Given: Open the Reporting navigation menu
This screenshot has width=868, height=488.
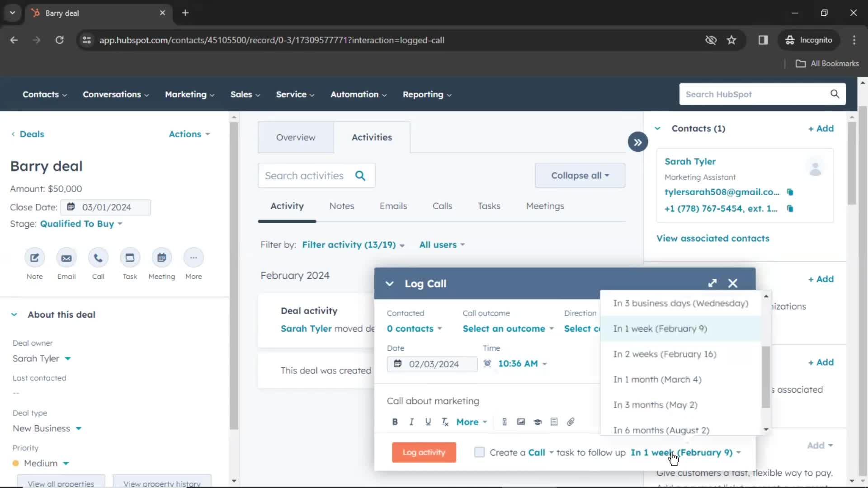Looking at the screenshot, I should (427, 94).
